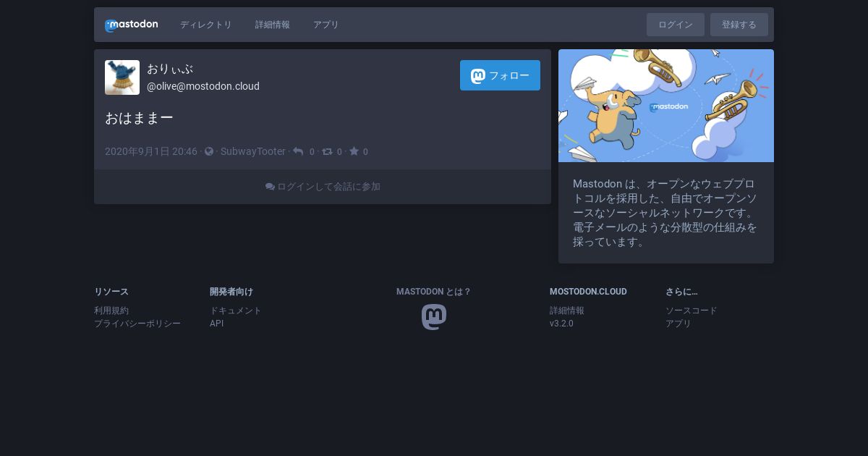This screenshot has height=456, width=868.
Task: Click the MASTODON とは？ heading link
Action: (434, 292)
